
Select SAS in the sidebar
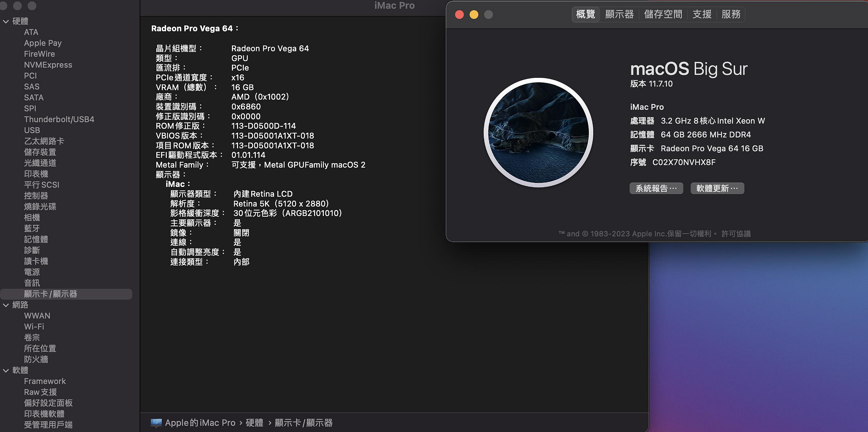32,87
